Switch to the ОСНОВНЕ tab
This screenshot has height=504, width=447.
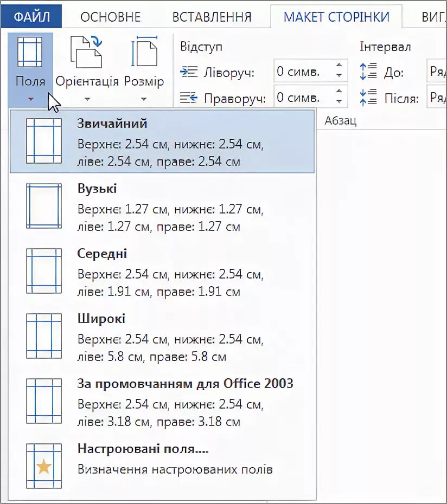[x=111, y=17]
